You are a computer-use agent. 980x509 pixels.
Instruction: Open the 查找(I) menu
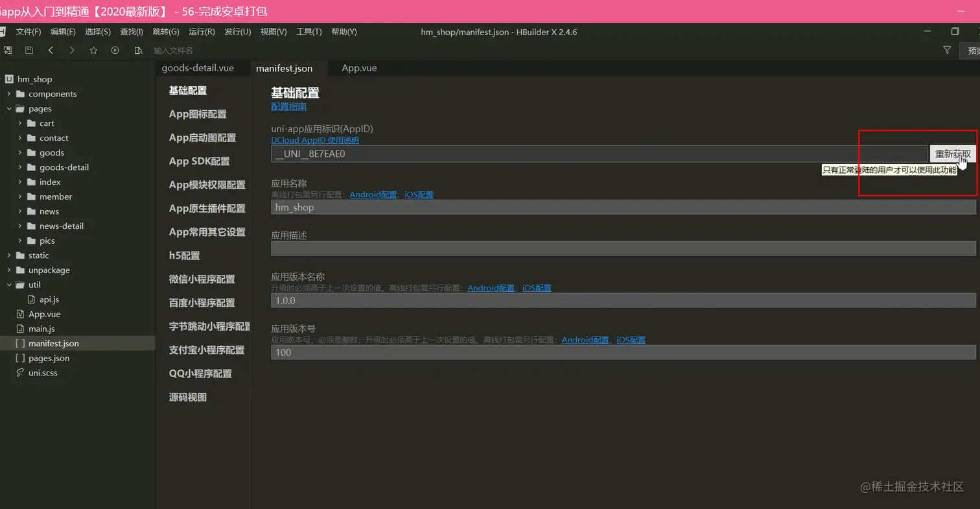pyautogui.click(x=132, y=32)
